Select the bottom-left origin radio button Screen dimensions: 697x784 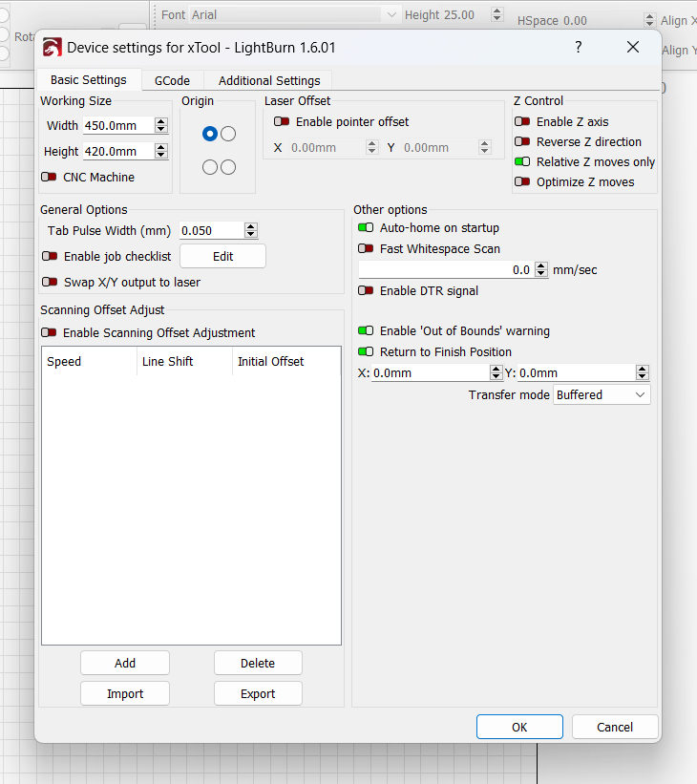210,167
